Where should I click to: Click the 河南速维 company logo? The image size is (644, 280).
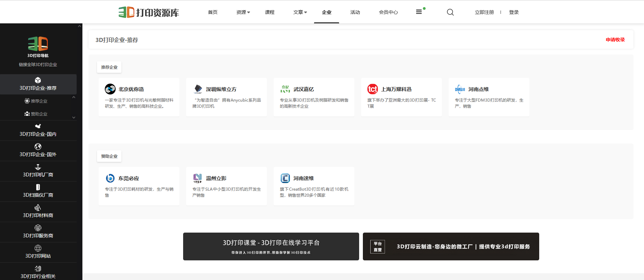285,178
